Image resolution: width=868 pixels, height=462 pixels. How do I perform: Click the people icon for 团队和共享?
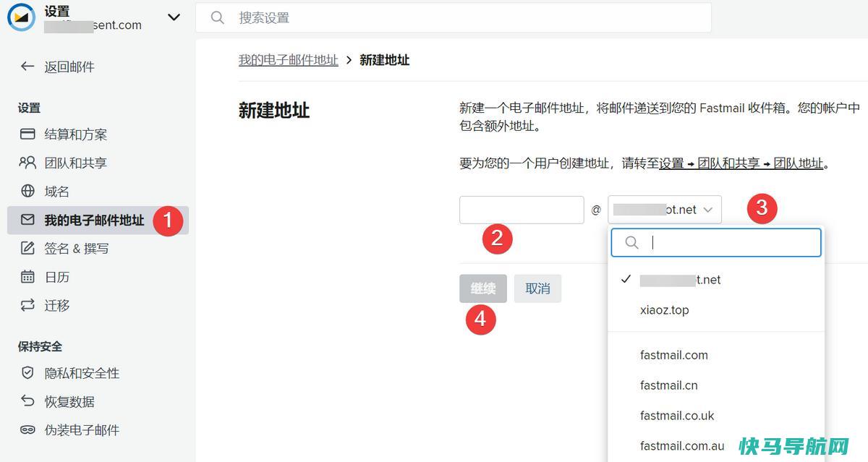click(27, 163)
